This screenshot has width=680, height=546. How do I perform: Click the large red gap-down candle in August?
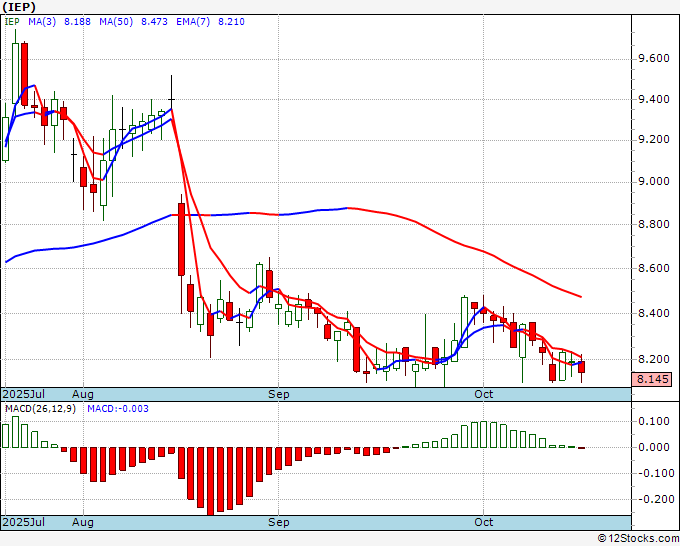tap(181, 239)
